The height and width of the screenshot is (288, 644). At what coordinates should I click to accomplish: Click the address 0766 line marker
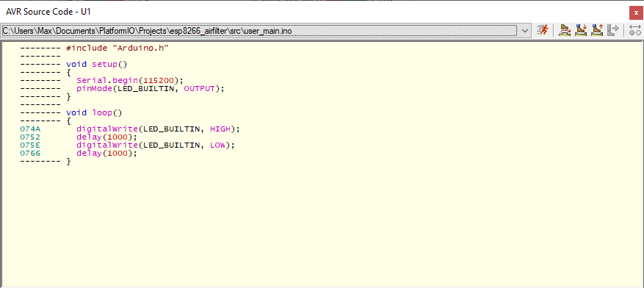pyautogui.click(x=30, y=154)
